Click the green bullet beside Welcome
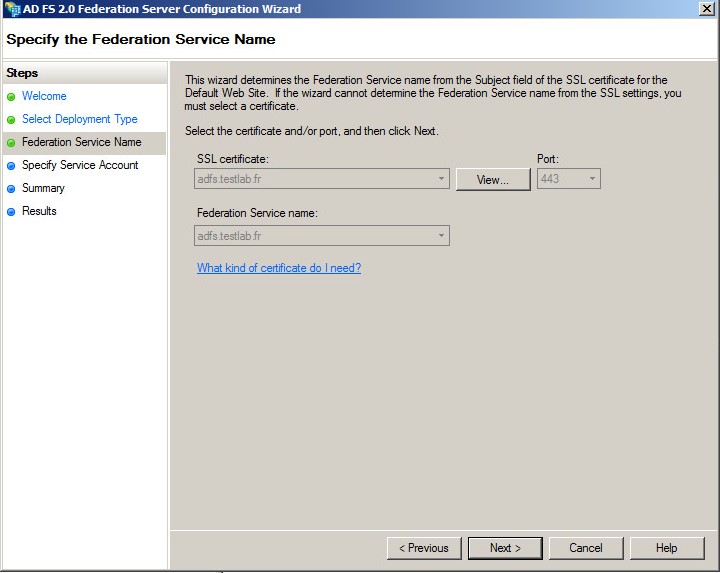 click(11, 97)
